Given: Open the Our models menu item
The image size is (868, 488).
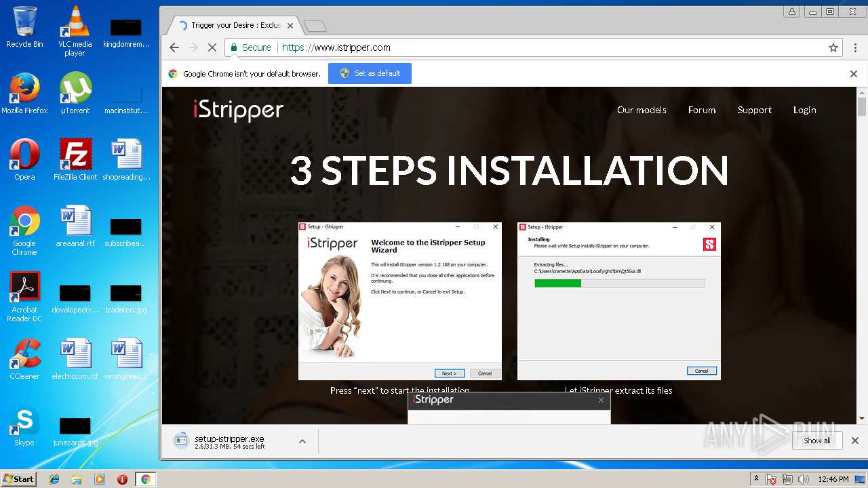Looking at the screenshot, I should (642, 110).
